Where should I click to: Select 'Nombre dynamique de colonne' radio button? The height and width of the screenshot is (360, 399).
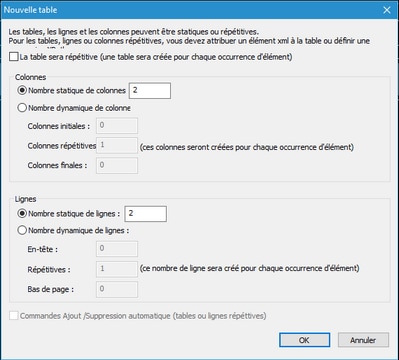click(x=22, y=108)
